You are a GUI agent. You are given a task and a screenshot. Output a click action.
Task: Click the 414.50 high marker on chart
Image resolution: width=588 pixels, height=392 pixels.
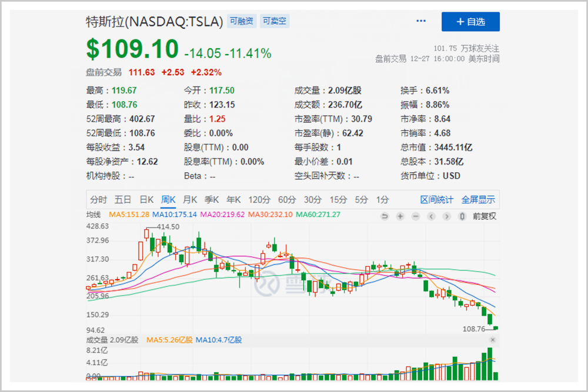coord(168,227)
